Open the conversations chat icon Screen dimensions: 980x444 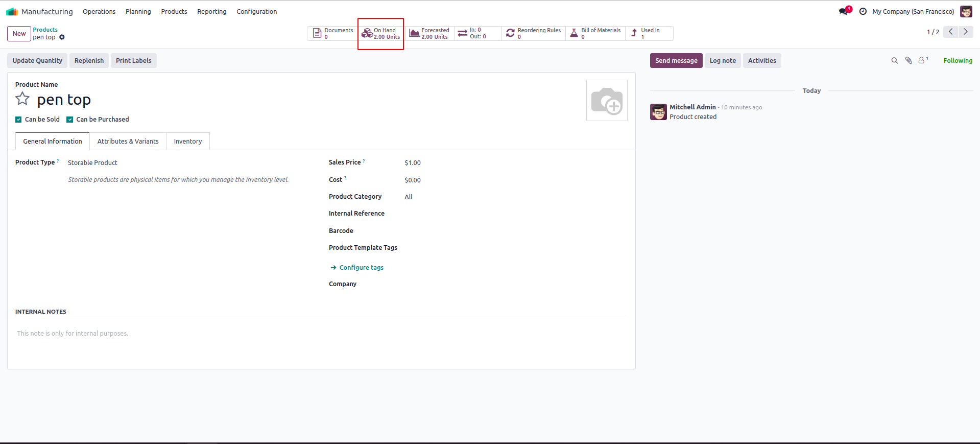(x=843, y=11)
